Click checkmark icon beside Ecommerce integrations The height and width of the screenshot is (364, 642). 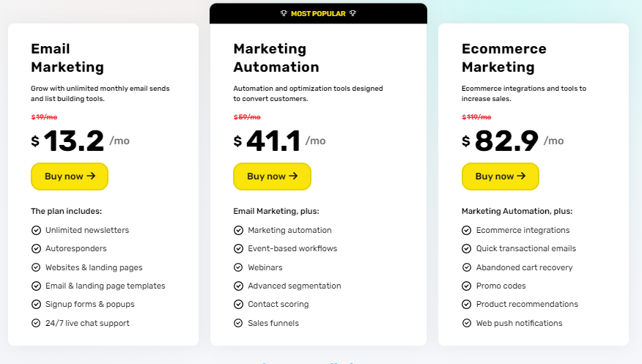467,230
